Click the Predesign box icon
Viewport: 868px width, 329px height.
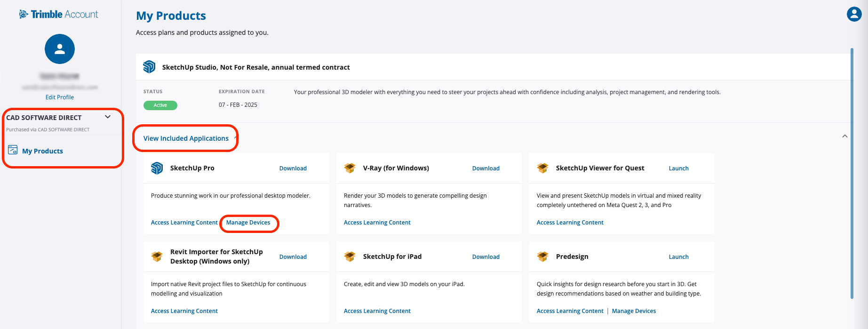point(542,257)
